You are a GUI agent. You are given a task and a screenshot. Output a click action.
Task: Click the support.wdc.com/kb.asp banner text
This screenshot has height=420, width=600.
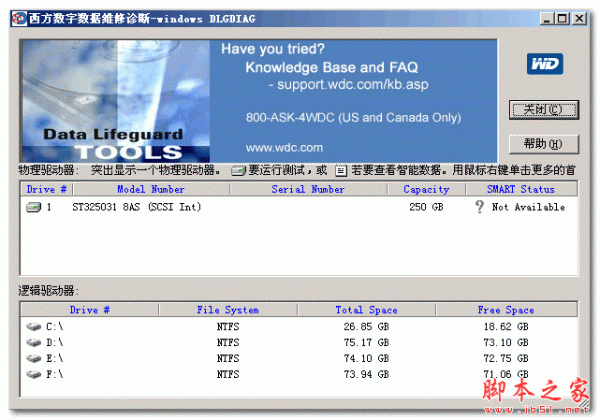point(352,85)
